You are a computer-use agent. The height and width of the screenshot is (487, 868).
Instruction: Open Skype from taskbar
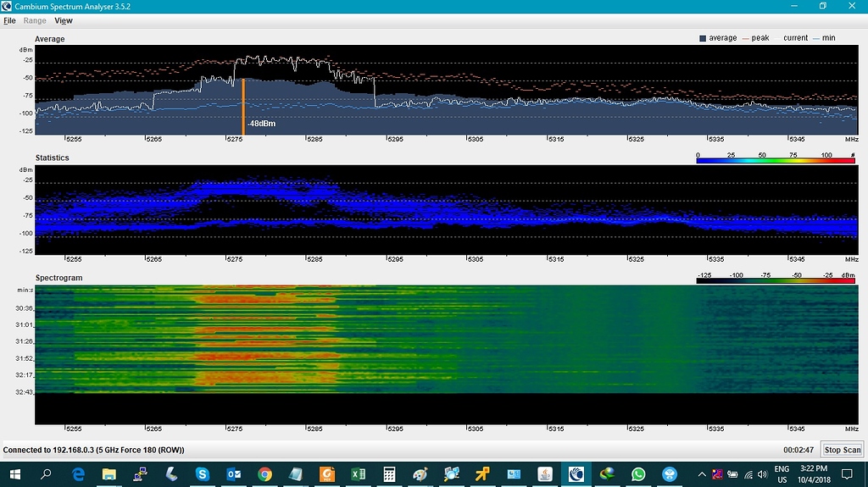tap(202, 474)
